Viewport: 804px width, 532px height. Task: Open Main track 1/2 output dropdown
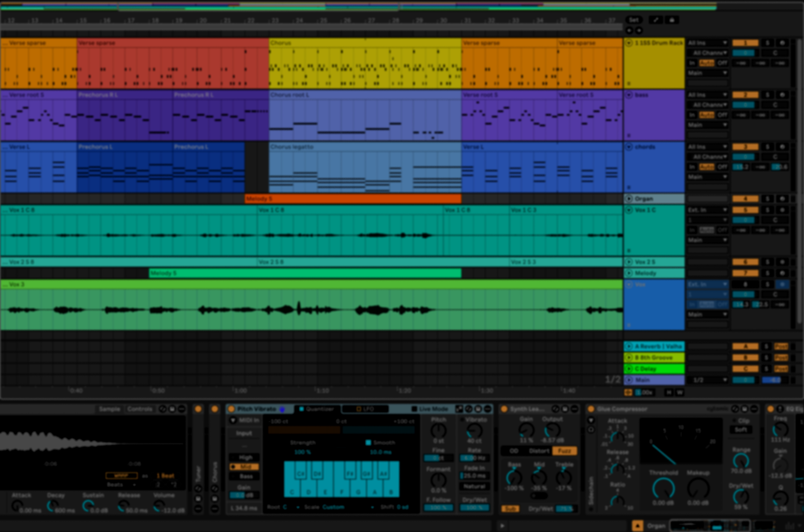(707, 380)
